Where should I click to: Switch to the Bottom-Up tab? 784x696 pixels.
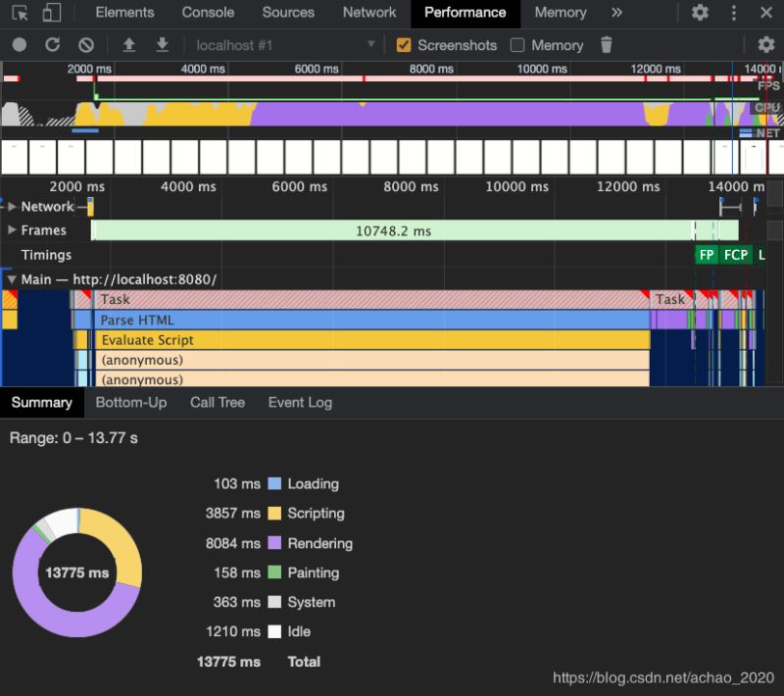coord(130,403)
